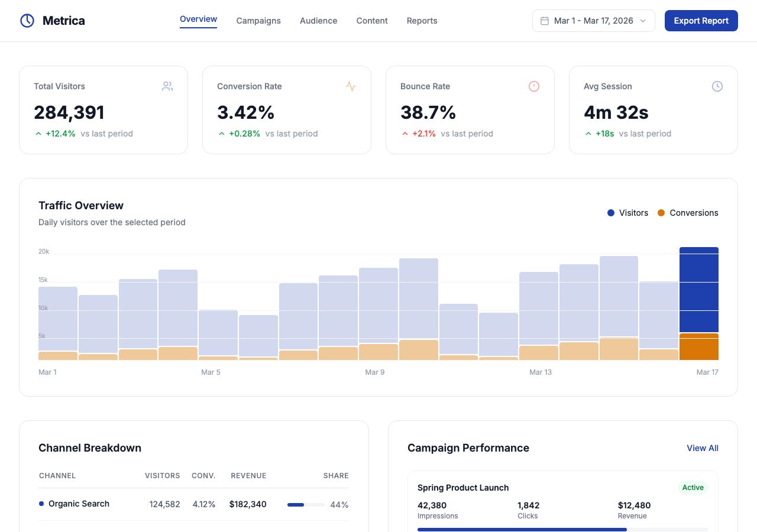Click the red arrow next to +2.1%
The height and width of the screenshot is (532, 757).
coord(405,134)
